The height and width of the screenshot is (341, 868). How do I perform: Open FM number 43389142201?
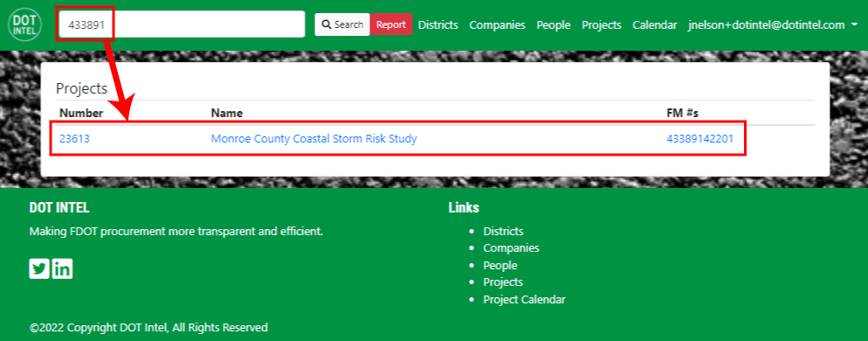point(699,139)
